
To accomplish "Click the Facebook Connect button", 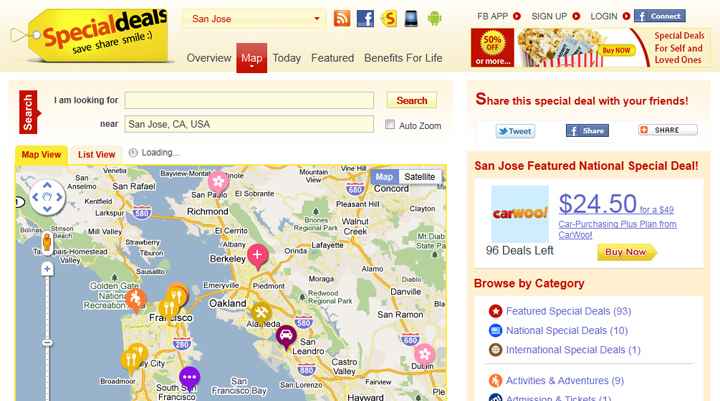I will tap(660, 16).
